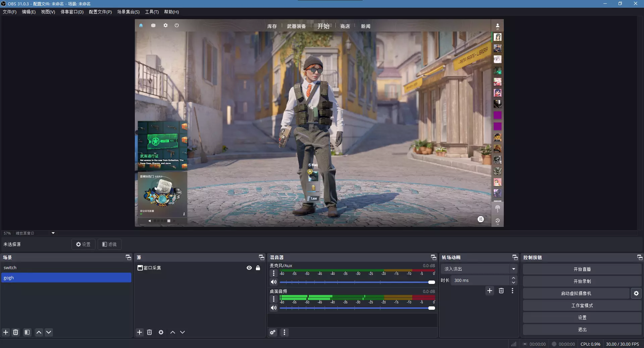Increase the transition duration with the up arrow
Image resolution: width=644 pixels, height=348 pixels.
[513, 278]
